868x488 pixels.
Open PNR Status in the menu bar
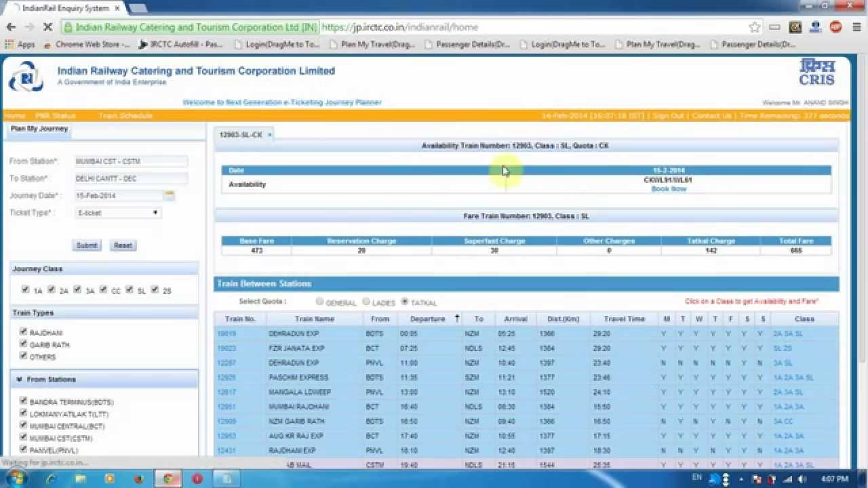pyautogui.click(x=56, y=116)
